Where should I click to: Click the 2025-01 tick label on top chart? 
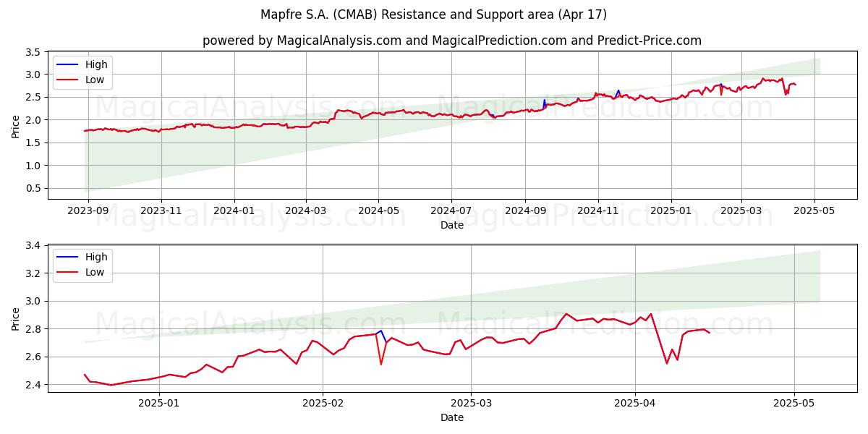pyautogui.click(x=671, y=211)
